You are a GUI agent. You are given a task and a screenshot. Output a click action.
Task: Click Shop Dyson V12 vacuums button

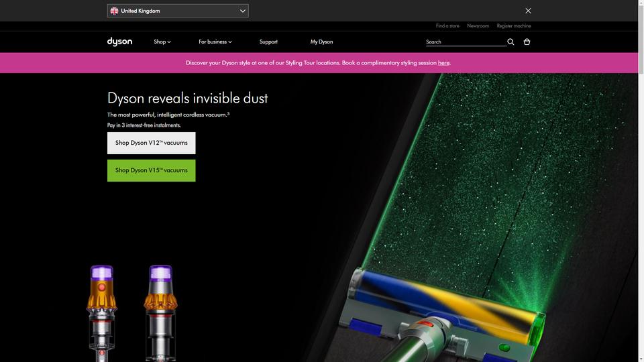point(151,143)
